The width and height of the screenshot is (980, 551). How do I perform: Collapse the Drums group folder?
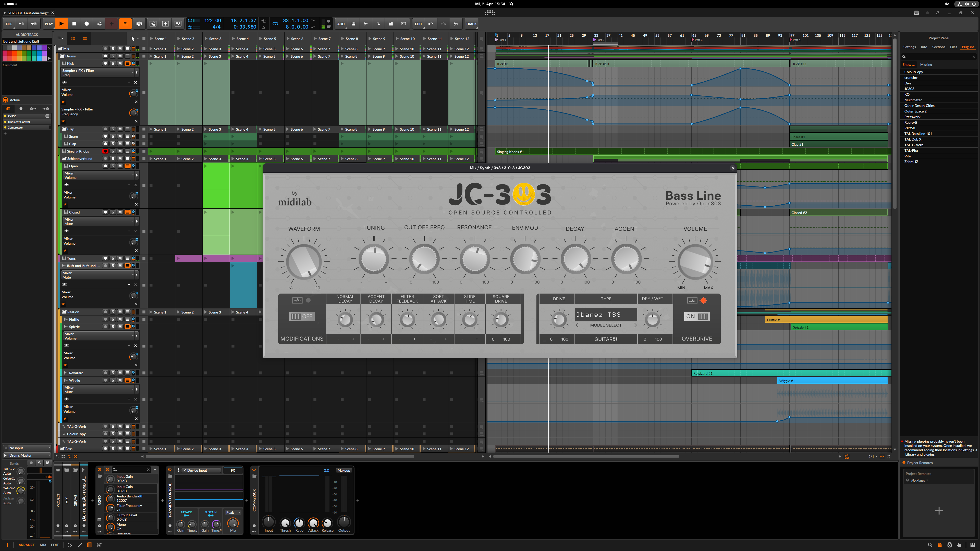(62, 56)
